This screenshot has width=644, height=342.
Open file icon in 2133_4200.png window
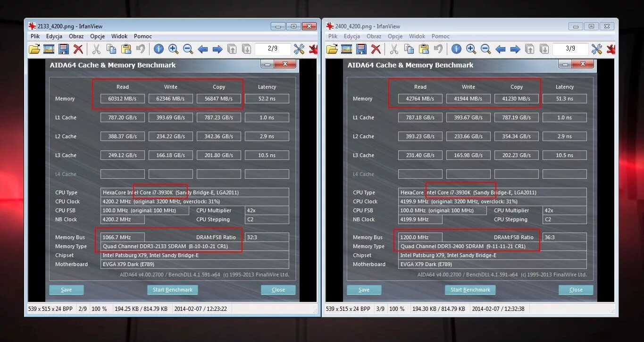(x=34, y=49)
